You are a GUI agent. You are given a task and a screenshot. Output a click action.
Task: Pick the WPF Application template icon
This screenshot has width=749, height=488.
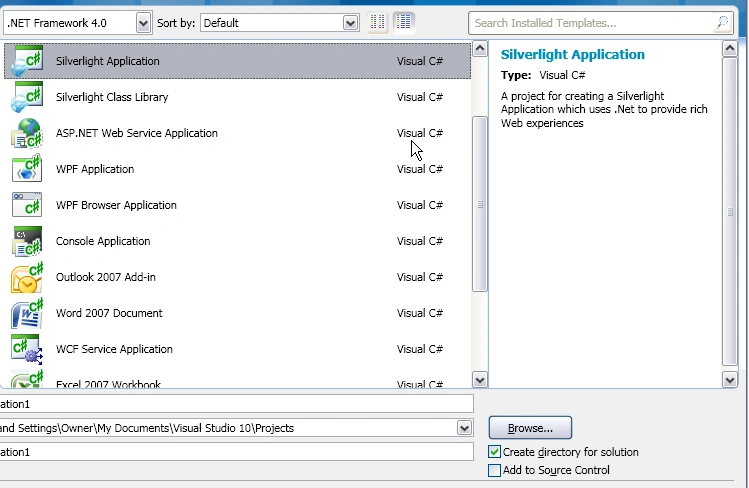(x=27, y=169)
